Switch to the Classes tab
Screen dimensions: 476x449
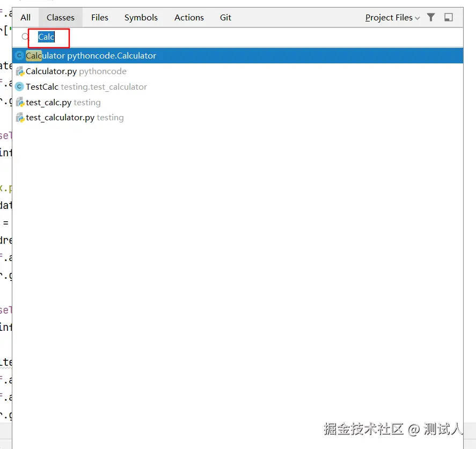pyautogui.click(x=61, y=18)
